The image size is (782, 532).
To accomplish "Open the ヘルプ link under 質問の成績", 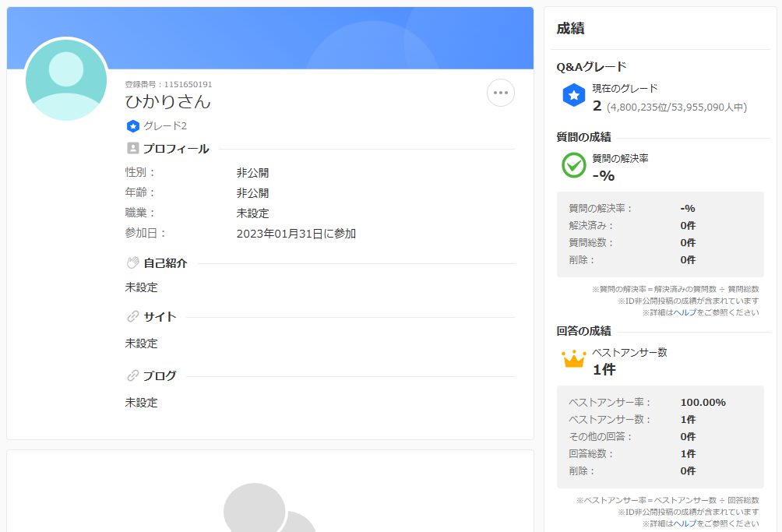I will 685,312.
